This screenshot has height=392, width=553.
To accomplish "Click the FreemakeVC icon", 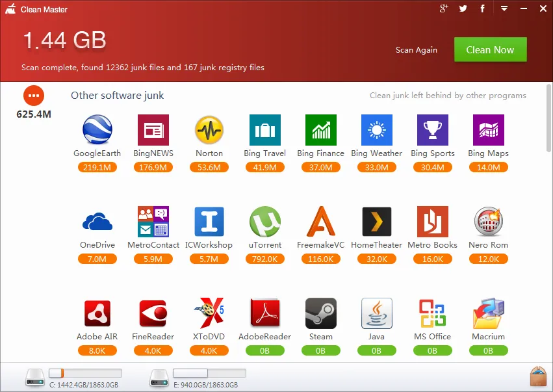I will tap(321, 221).
